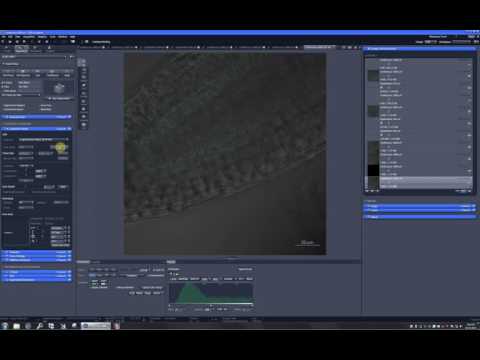Screen dimensions: 480x360
Task: Open the objective dropdown in Acquisition Mode panel
Action: (43, 139)
